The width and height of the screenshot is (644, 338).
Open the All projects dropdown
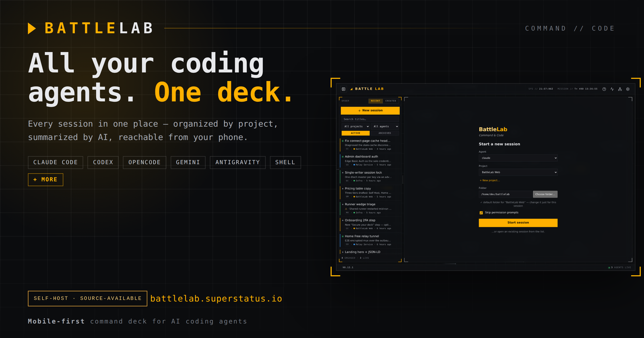tap(356, 126)
